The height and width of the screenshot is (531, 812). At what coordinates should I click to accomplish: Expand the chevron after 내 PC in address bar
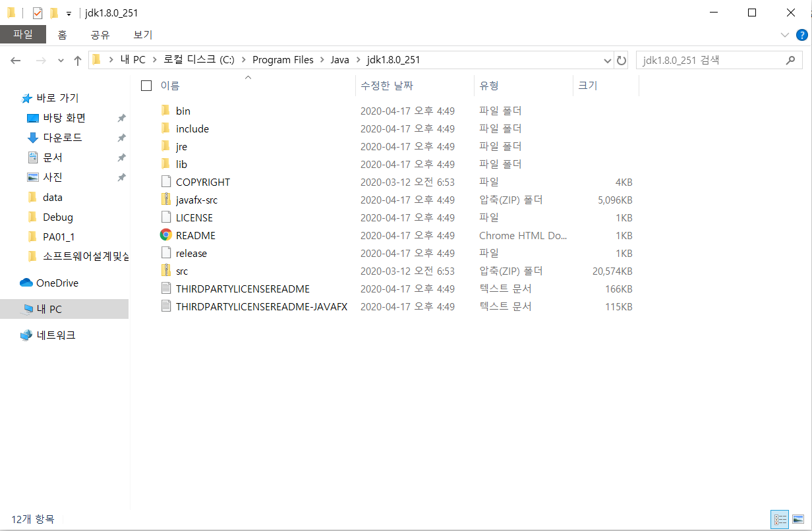pos(155,60)
